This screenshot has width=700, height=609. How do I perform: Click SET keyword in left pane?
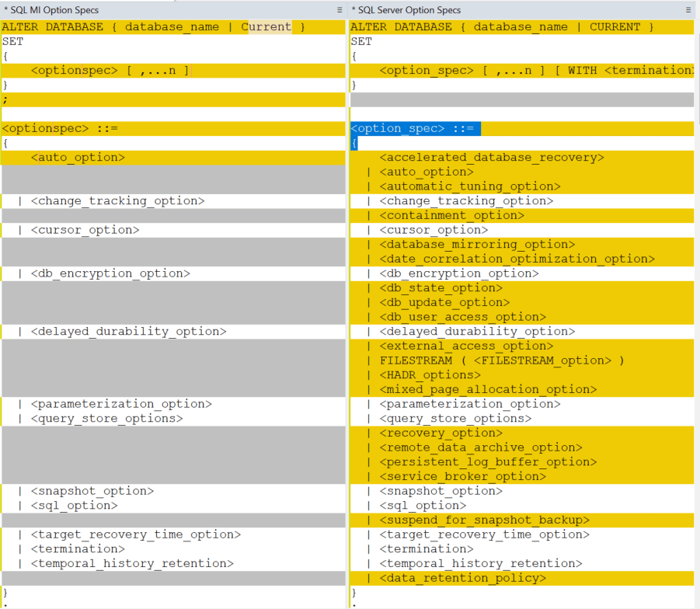tap(12, 41)
